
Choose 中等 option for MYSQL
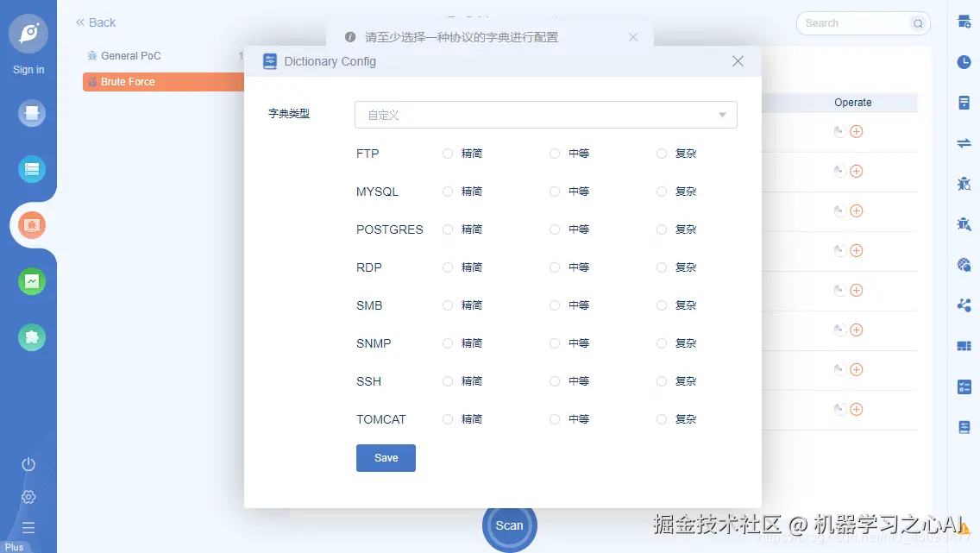point(554,191)
